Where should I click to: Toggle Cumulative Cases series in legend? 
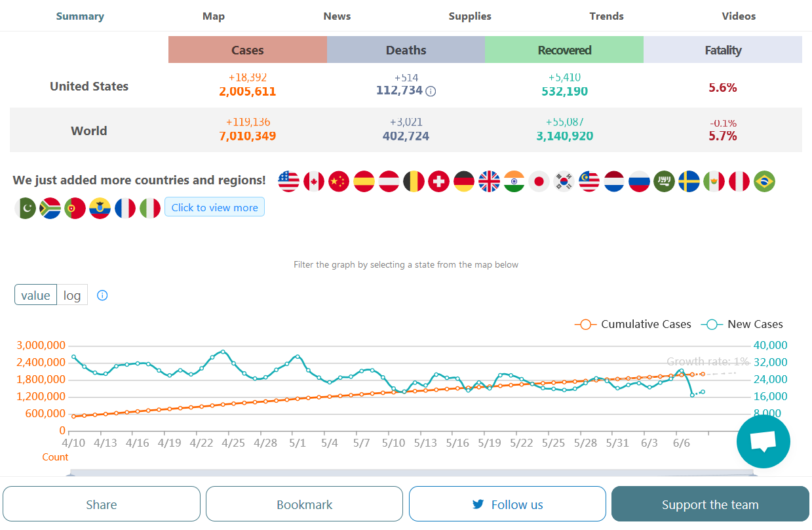[633, 324]
